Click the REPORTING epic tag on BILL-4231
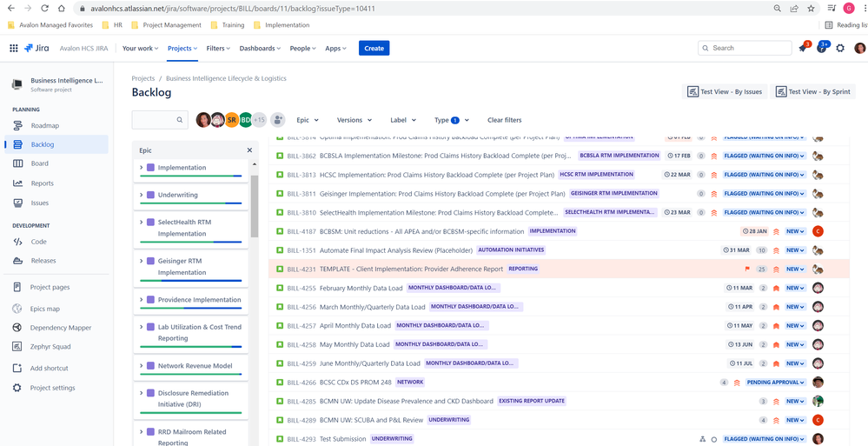 point(523,269)
